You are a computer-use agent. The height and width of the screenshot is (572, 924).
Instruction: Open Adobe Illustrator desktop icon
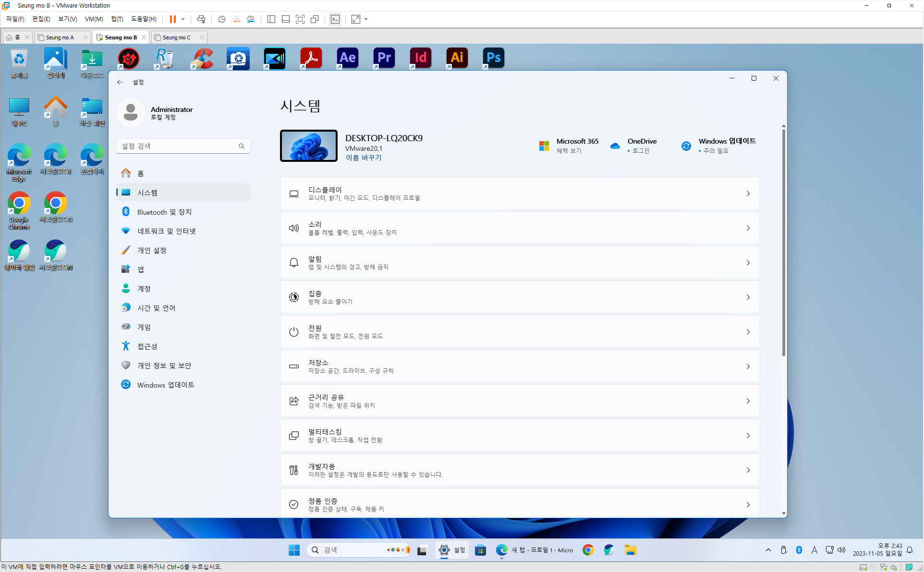[457, 58]
